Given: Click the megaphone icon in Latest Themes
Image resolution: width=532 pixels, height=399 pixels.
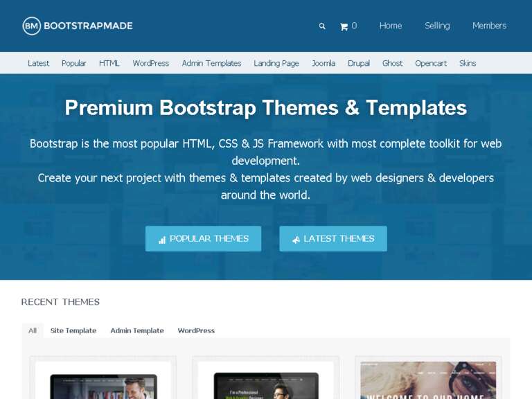Looking at the screenshot, I should (296, 240).
